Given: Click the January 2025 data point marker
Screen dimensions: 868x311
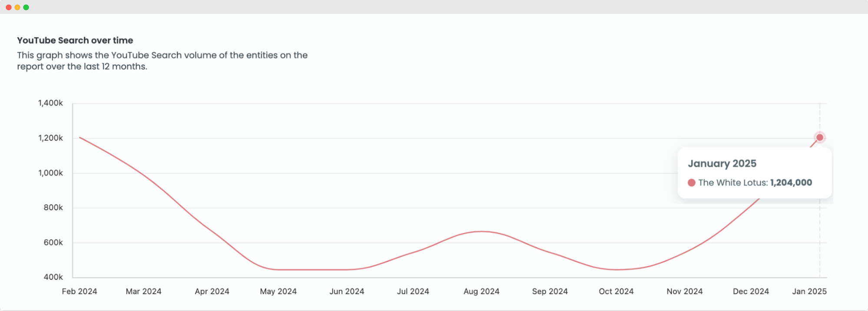Looking at the screenshot, I should 819,137.
